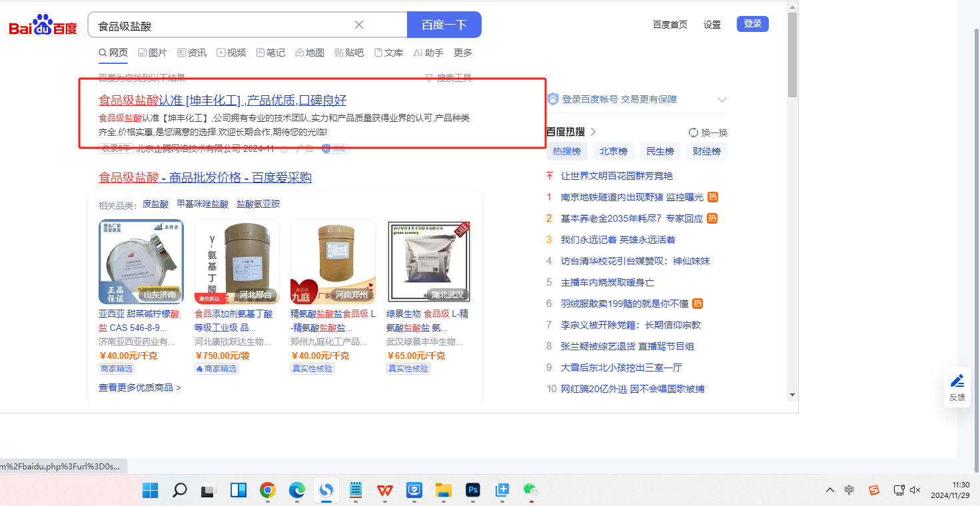This screenshot has height=506, width=980.
Task: Open the Widgets panel on the taskbar
Action: (239, 491)
